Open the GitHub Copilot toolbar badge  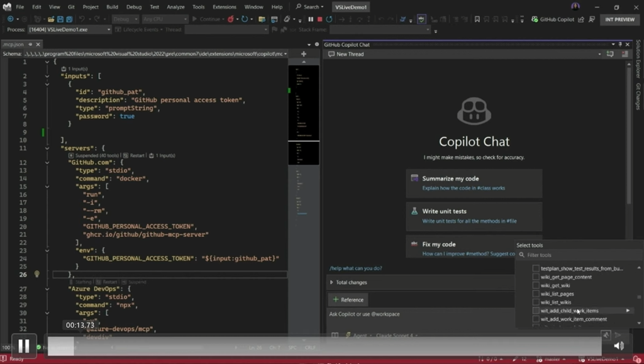pos(552,19)
